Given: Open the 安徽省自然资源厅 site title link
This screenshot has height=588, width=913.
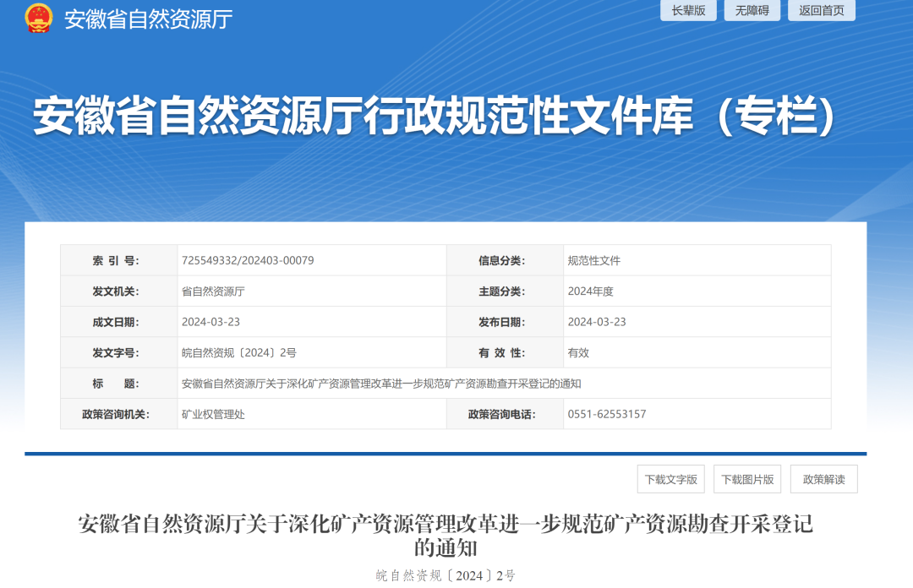Looking at the screenshot, I should (x=149, y=19).
